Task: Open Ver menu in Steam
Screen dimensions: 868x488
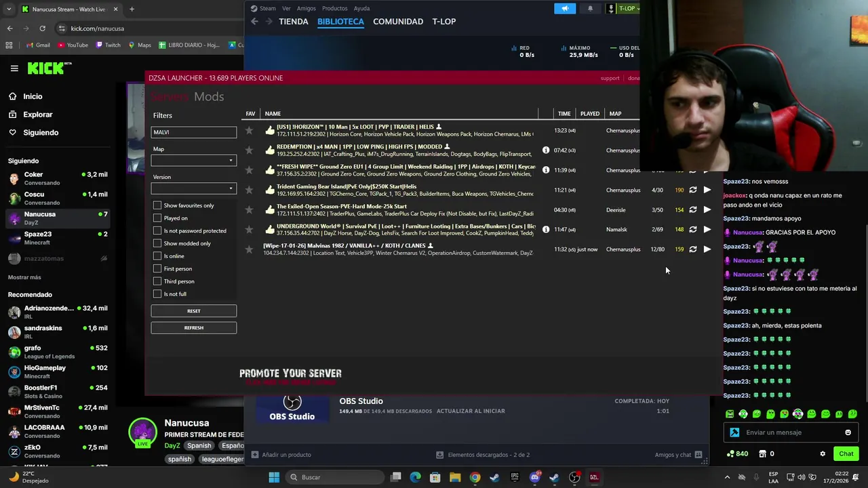Action: point(286,8)
